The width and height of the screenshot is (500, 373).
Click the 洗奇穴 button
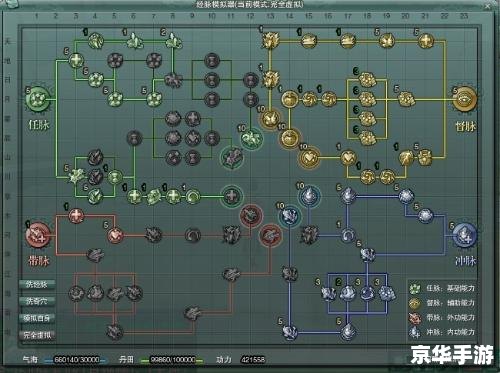[x=37, y=301]
